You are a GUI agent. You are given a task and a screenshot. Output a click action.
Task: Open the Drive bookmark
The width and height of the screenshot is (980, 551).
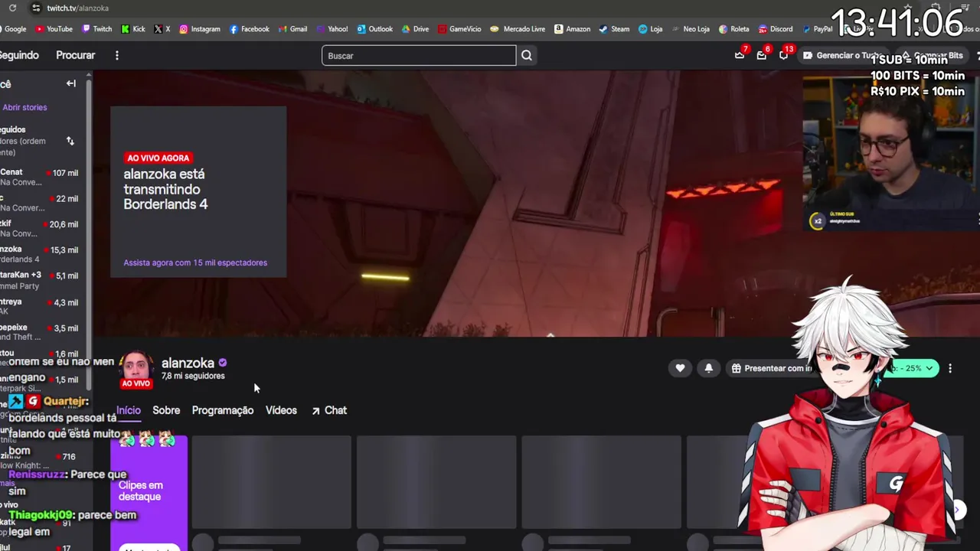[x=415, y=29]
